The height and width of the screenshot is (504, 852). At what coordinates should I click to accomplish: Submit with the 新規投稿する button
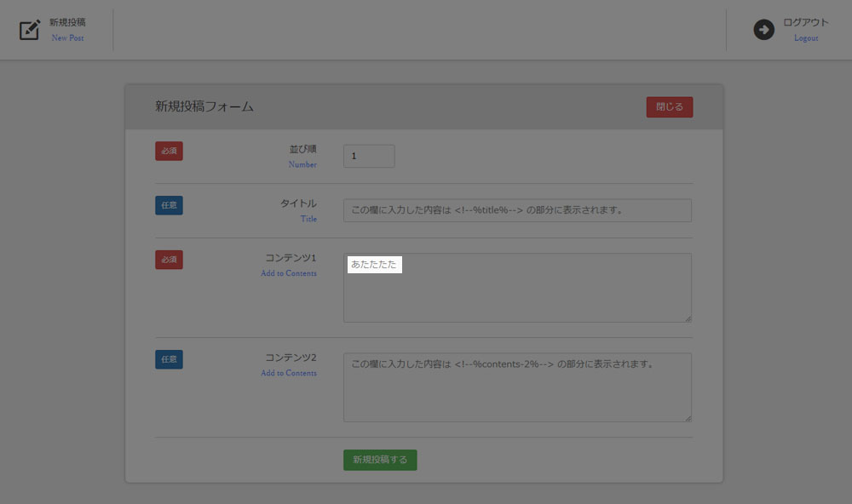380,460
